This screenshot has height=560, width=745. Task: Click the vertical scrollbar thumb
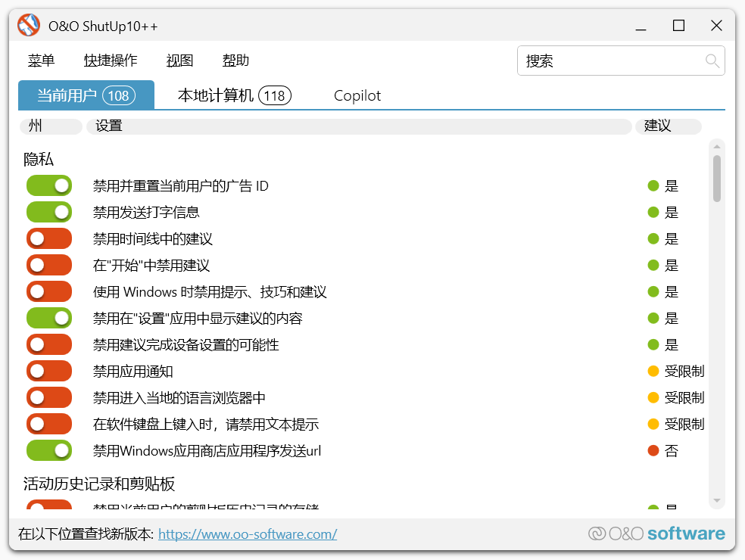pos(717,179)
